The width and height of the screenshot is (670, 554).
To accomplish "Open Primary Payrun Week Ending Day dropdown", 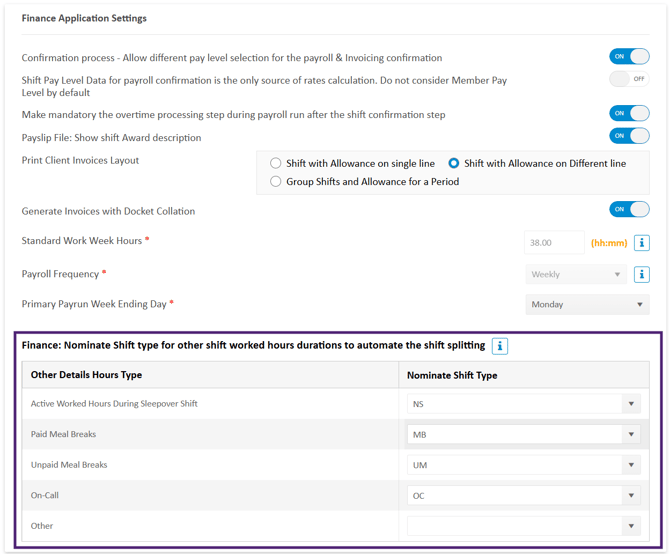I will (x=588, y=305).
